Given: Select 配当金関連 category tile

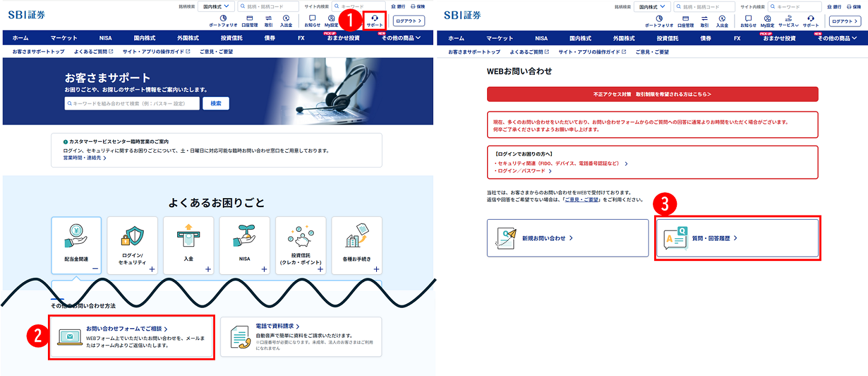Looking at the screenshot, I should (x=76, y=245).
